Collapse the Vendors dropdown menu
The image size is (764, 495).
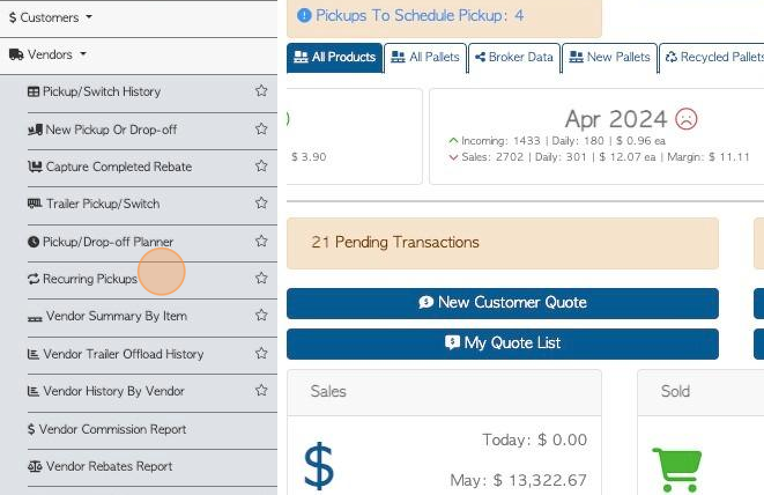48,55
